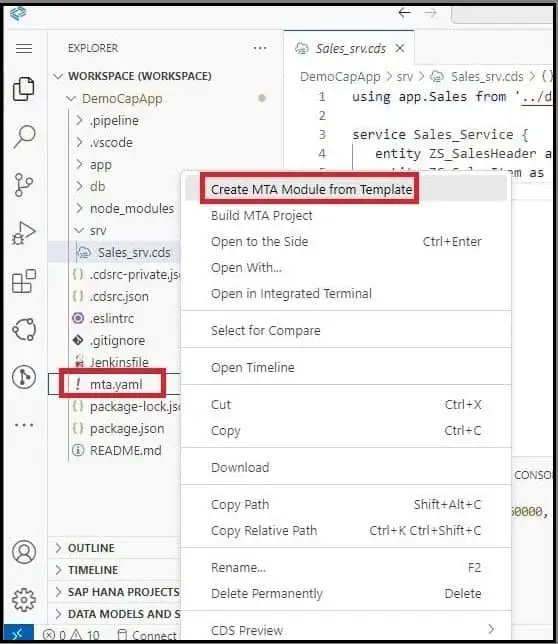Open the Extensions blocks icon
Image resolution: width=558 pixels, height=644 pixels.
(24, 281)
